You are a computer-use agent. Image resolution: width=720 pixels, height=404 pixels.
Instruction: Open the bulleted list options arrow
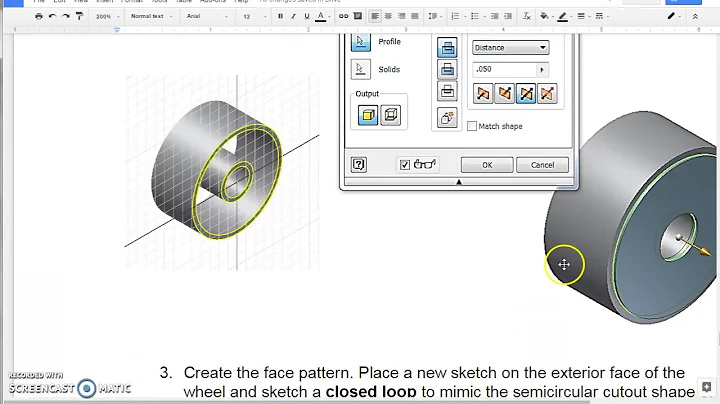(x=485, y=17)
